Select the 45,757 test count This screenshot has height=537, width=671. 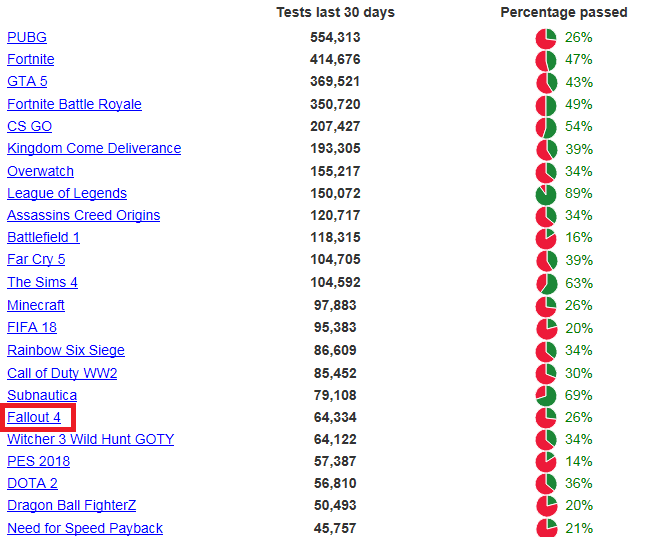335,528
